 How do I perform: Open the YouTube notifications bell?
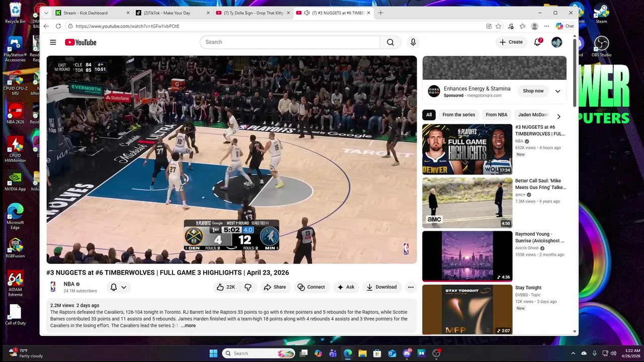click(x=537, y=42)
